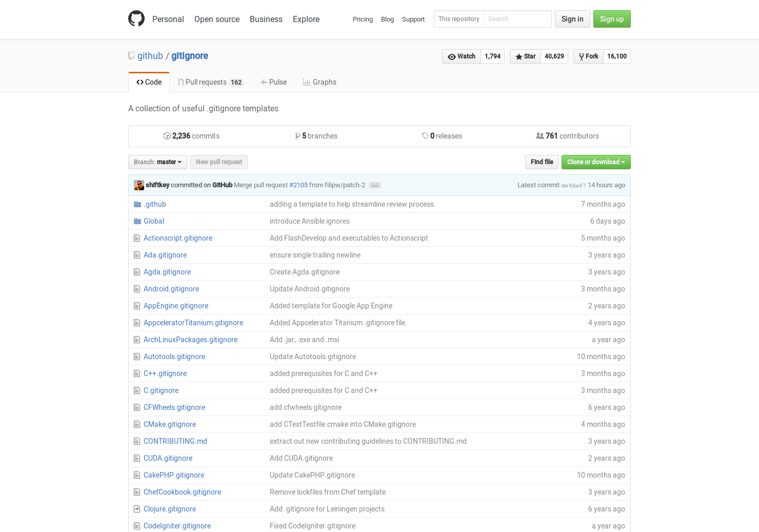Fork the repository
This screenshot has height=532, width=759.
589,56
